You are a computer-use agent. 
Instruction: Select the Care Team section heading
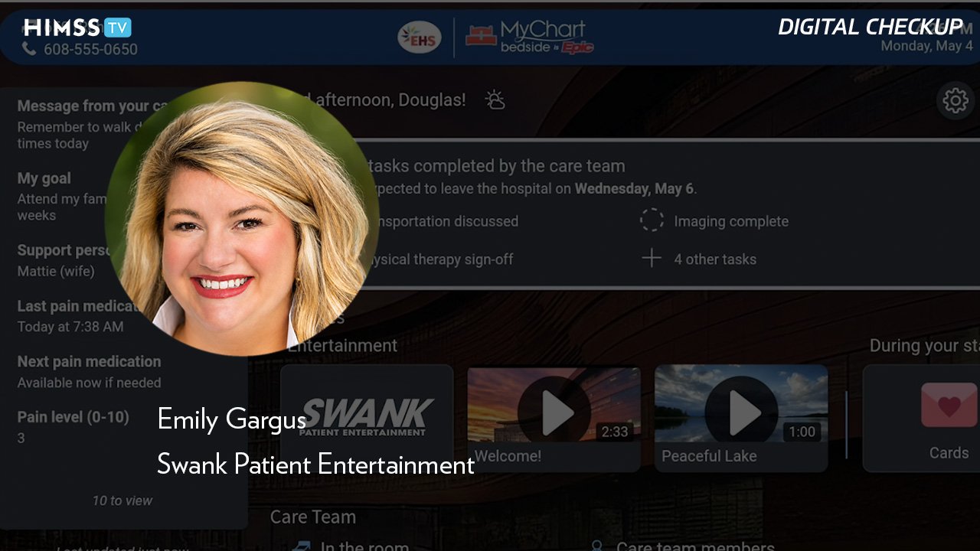(x=313, y=517)
